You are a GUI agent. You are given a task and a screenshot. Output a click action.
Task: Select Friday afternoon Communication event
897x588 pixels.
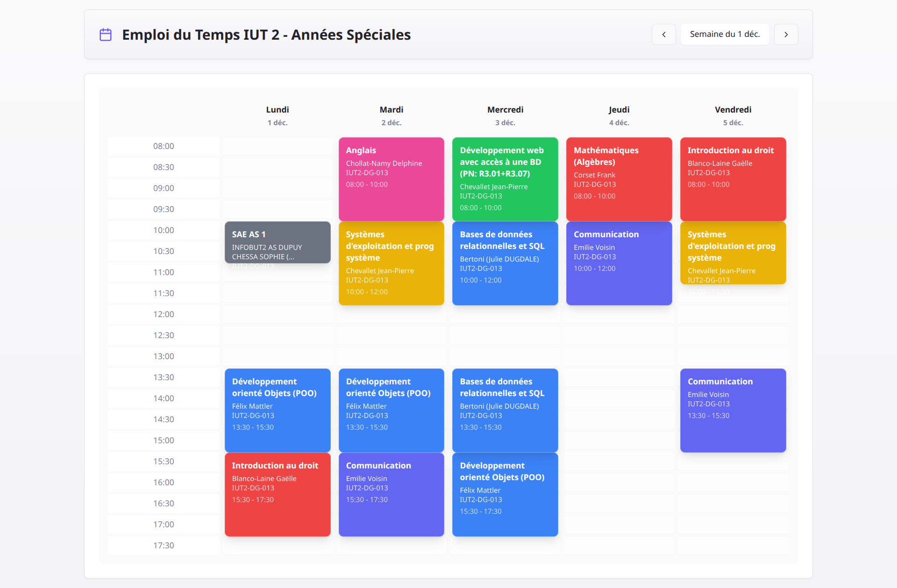tap(733, 410)
